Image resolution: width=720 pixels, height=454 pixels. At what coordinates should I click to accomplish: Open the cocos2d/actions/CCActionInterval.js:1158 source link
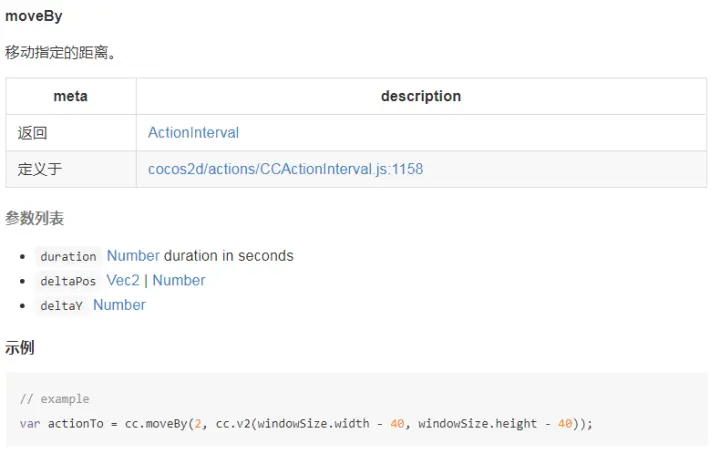coord(285,169)
